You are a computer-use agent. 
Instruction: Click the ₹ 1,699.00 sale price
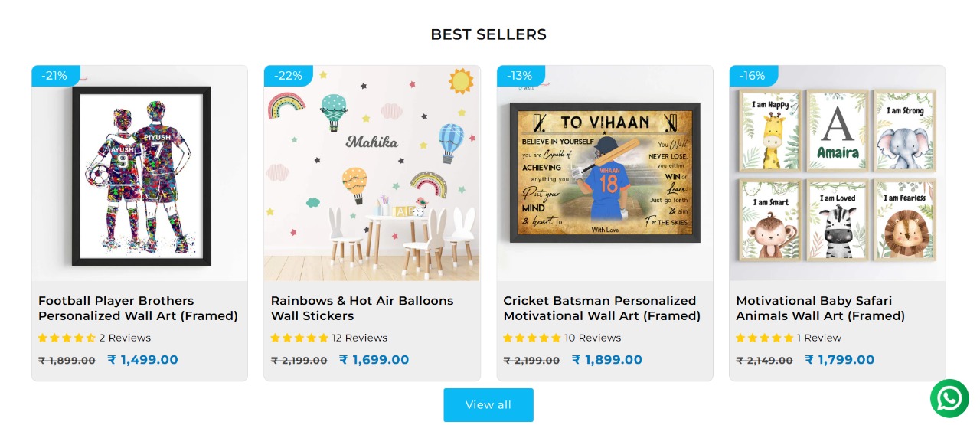pyautogui.click(x=374, y=360)
